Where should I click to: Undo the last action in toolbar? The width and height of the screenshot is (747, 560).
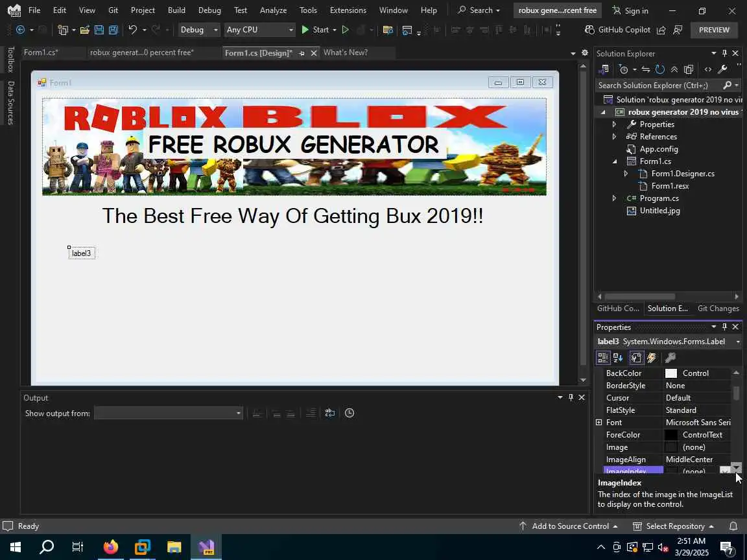click(132, 30)
